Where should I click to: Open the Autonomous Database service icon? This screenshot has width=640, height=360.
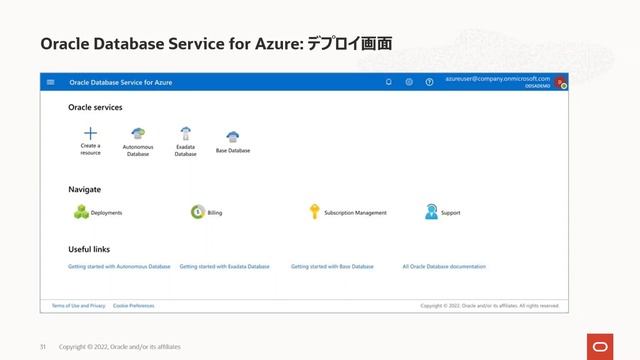[138, 133]
